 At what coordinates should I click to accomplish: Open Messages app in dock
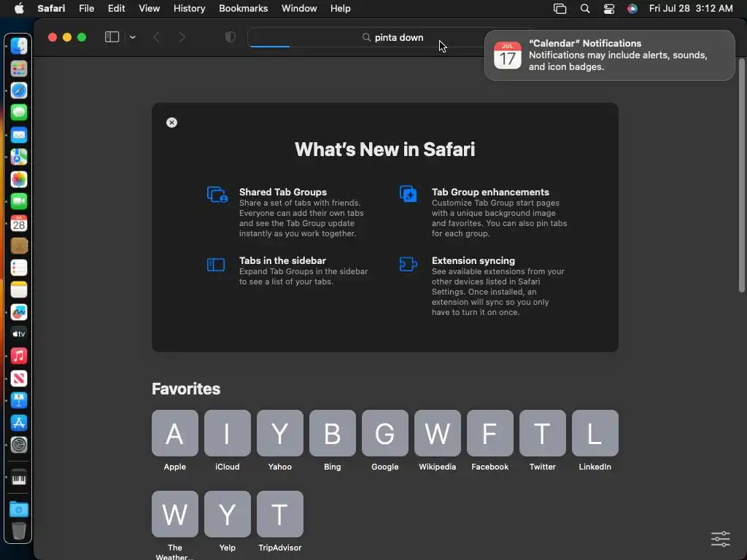[x=18, y=113]
